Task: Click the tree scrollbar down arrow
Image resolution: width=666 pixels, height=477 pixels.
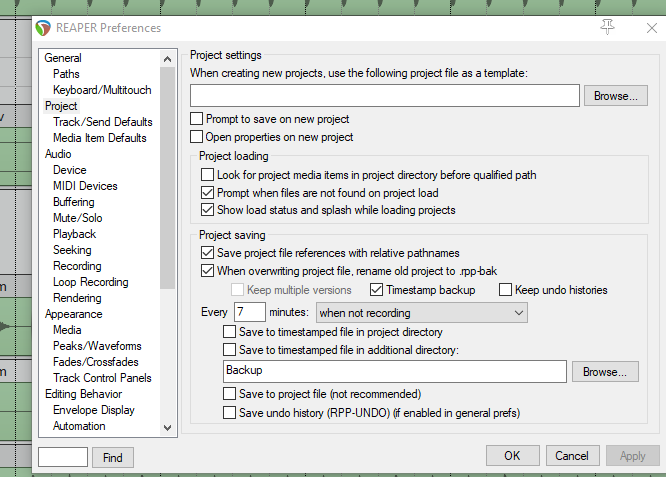Action: click(x=167, y=428)
